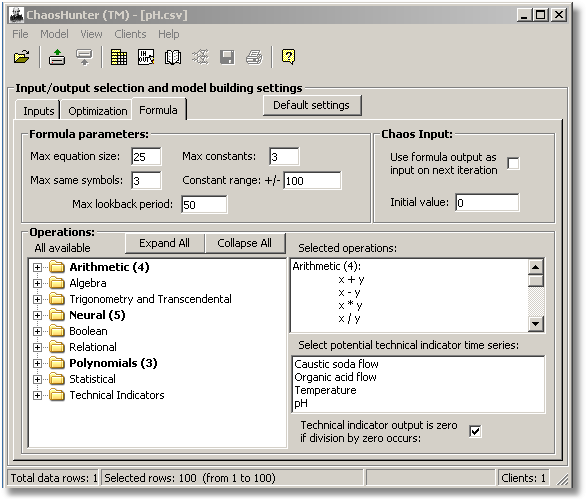Click the Technical Indicators folder icon
587x502 pixels.
[x=57, y=395]
